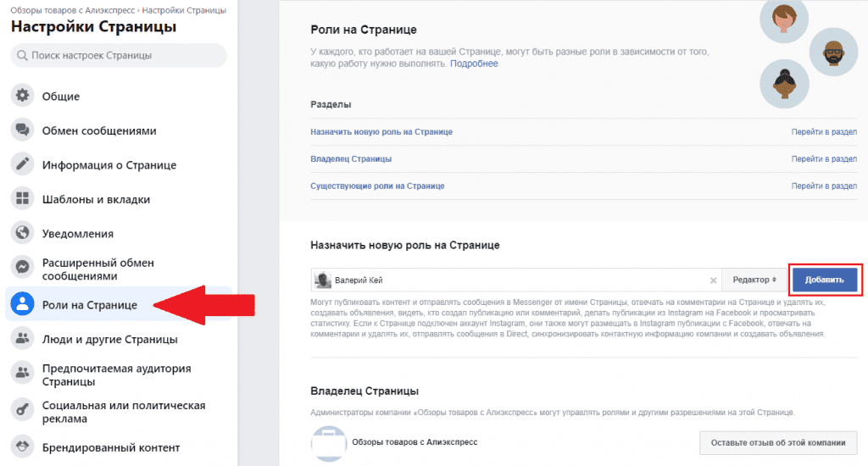
Task: Open the guitar icon for Социальная или политическая реклама
Action: (22, 409)
